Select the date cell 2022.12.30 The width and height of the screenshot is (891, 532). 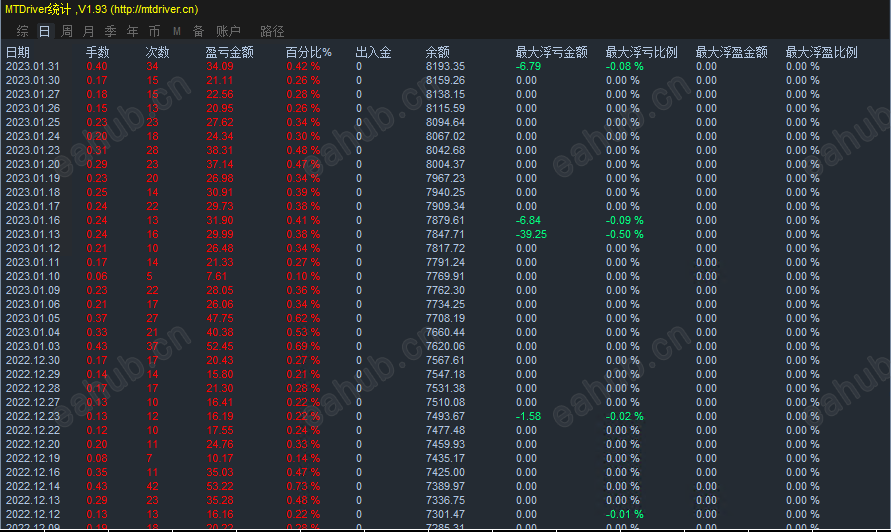(x=32, y=360)
